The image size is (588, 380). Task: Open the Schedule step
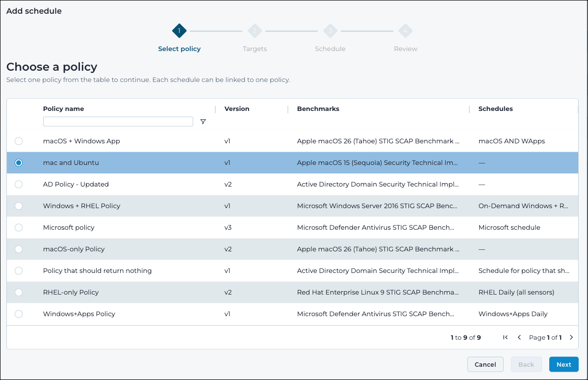(x=330, y=49)
